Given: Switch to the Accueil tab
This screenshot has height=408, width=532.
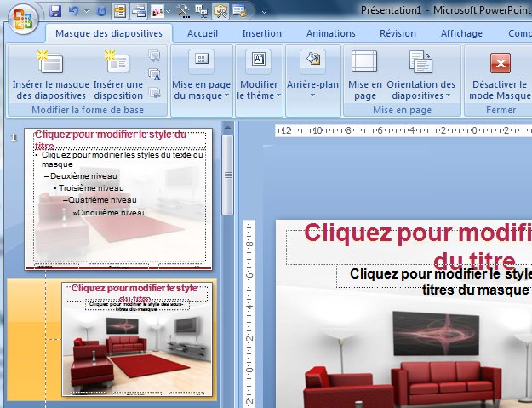Looking at the screenshot, I should coord(202,33).
